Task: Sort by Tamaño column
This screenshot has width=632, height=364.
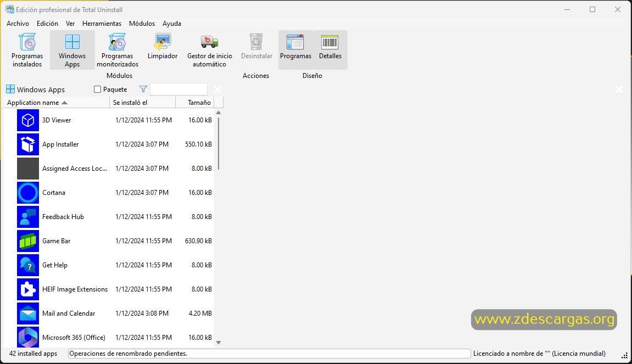Action: point(195,102)
